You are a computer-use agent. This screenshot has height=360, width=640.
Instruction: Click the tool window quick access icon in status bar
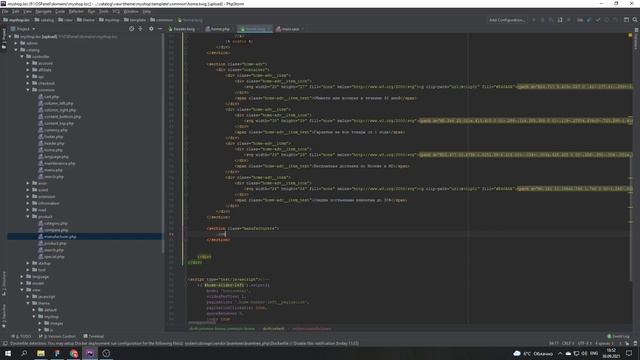point(5,344)
